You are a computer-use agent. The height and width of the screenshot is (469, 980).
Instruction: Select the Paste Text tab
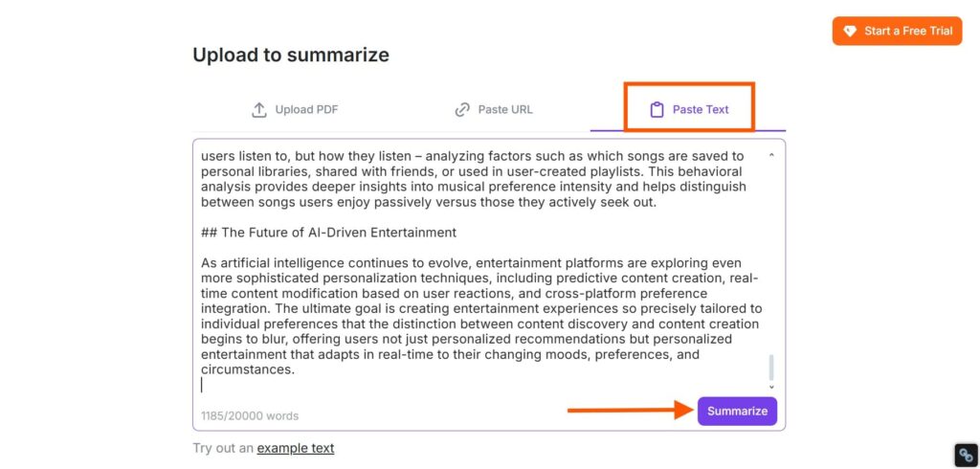pos(689,110)
